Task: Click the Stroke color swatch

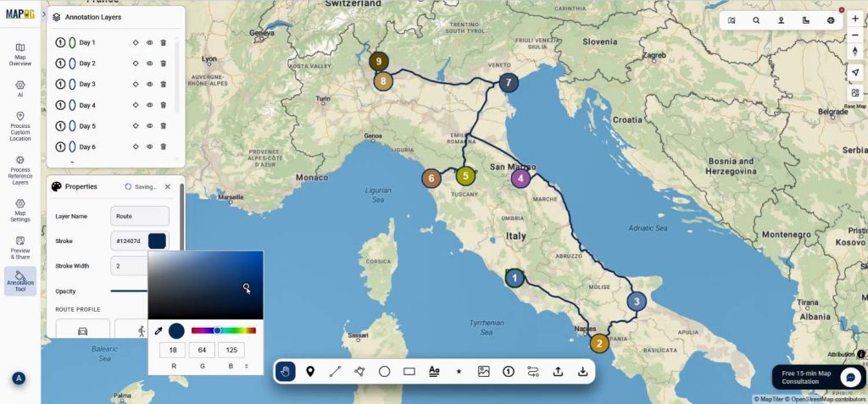Action: 157,241
